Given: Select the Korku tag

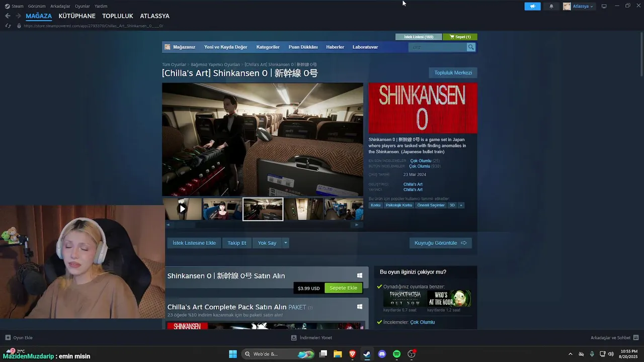Looking at the screenshot, I should (376, 205).
